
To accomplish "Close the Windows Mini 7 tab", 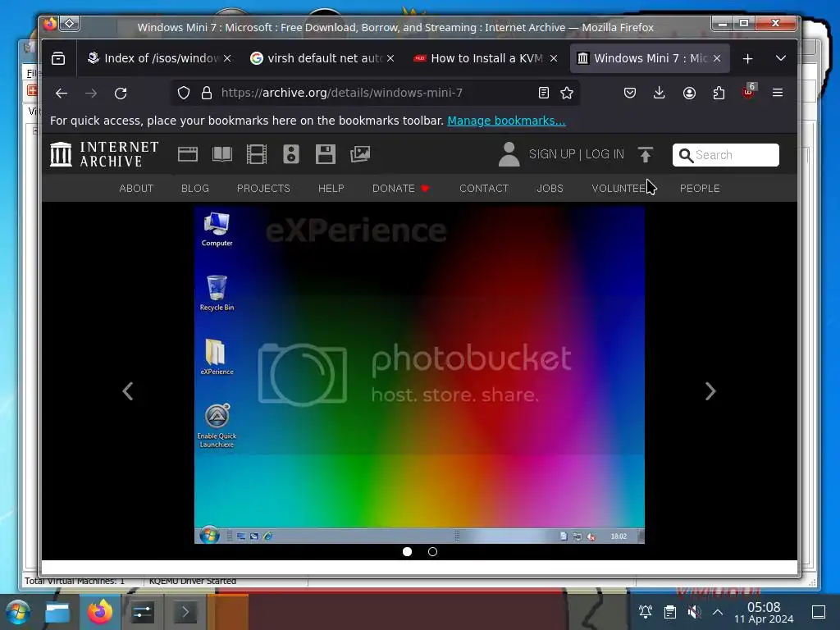I will click(x=717, y=58).
